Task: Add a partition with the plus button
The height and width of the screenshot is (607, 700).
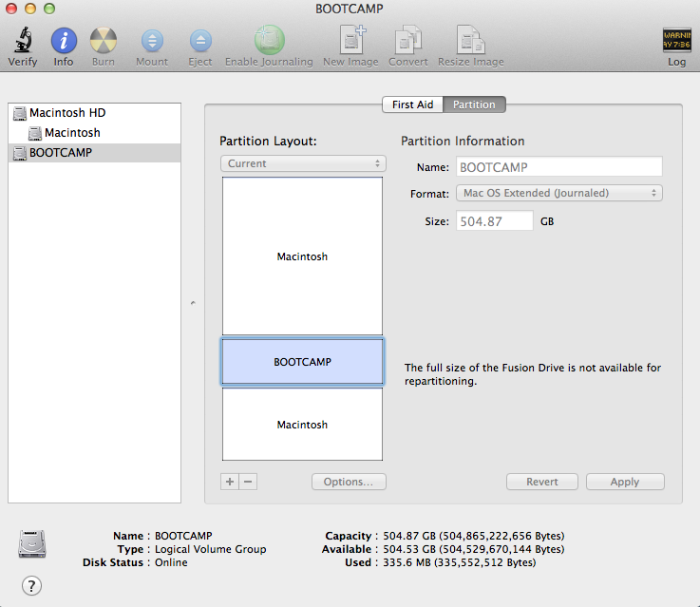Action: pos(230,482)
